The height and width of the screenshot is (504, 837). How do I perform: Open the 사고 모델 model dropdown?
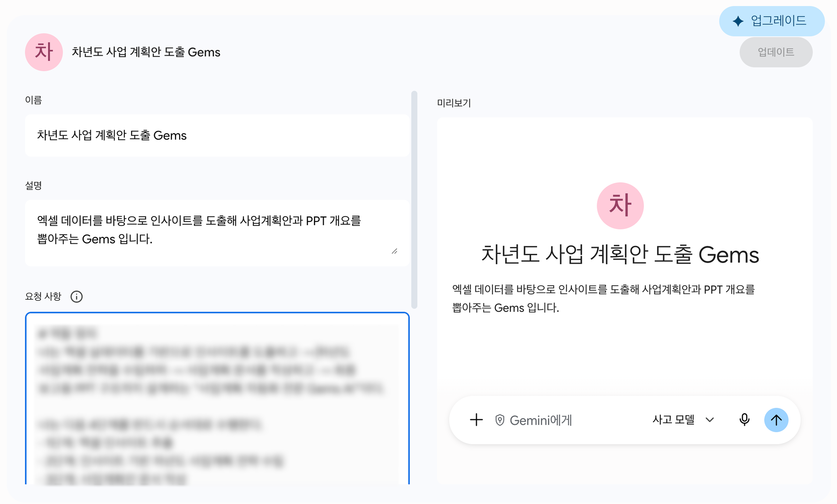point(683,419)
